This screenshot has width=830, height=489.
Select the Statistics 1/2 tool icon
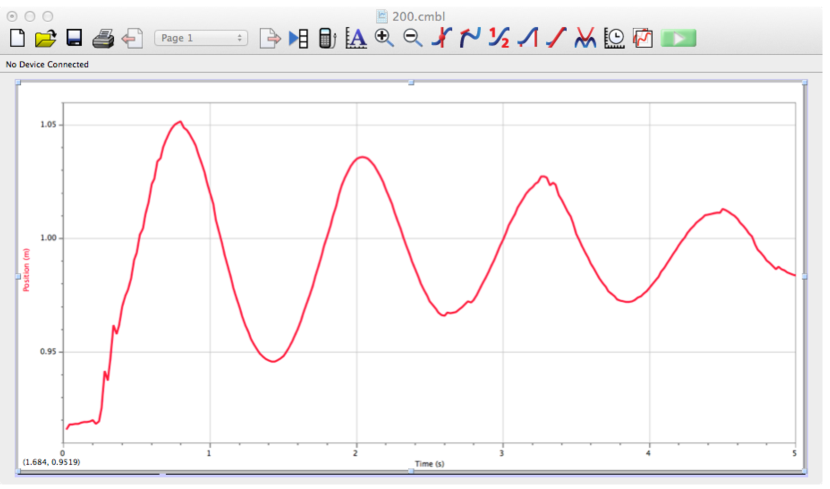pos(499,38)
